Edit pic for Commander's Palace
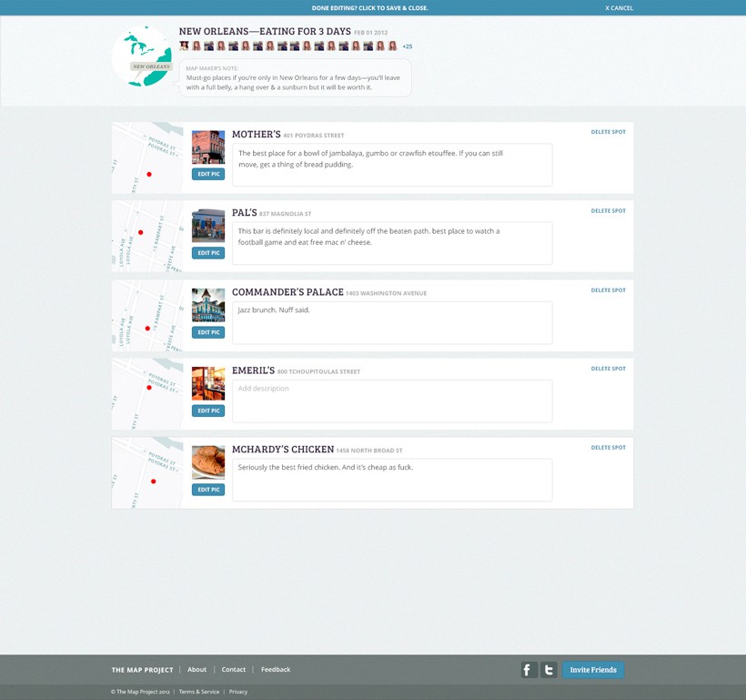This screenshot has width=746, height=700. coord(208,332)
